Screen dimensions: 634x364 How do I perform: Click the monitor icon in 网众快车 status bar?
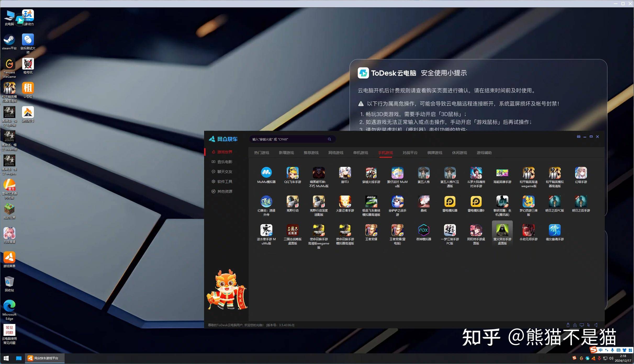(582, 325)
